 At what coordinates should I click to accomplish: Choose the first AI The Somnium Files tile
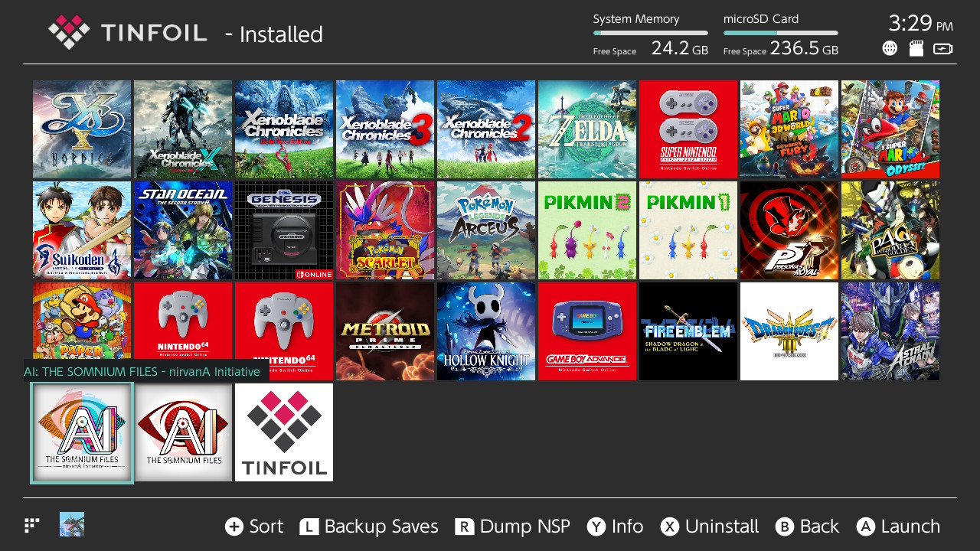coord(183,432)
